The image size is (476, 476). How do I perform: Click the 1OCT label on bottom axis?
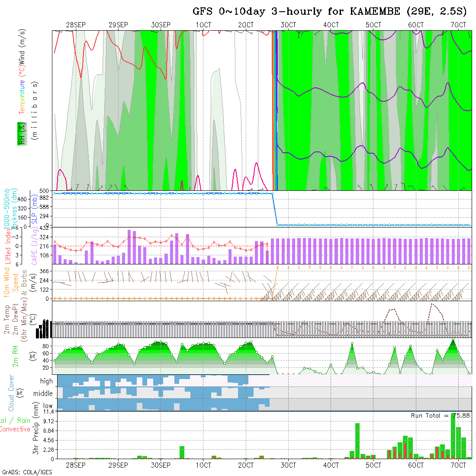pyautogui.click(x=203, y=465)
